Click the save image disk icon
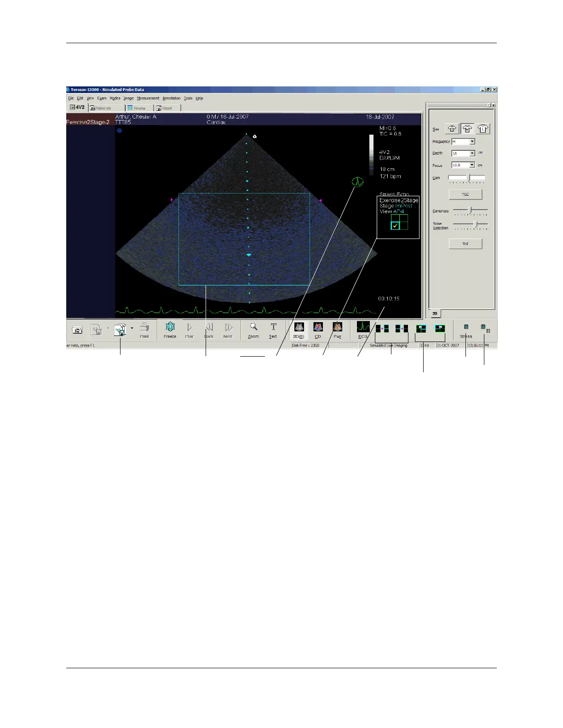This screenshot has height=728, width=563. (120, 330)
